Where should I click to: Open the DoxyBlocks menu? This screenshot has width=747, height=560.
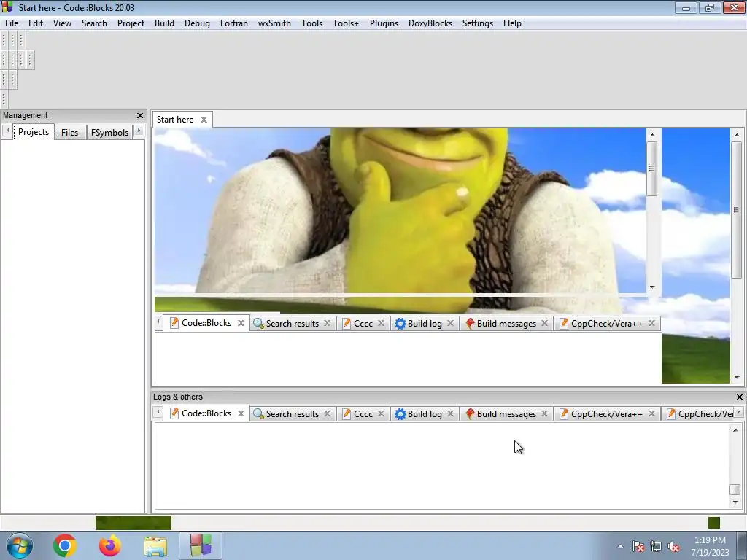pyautogui.click(x=430, y=23)
